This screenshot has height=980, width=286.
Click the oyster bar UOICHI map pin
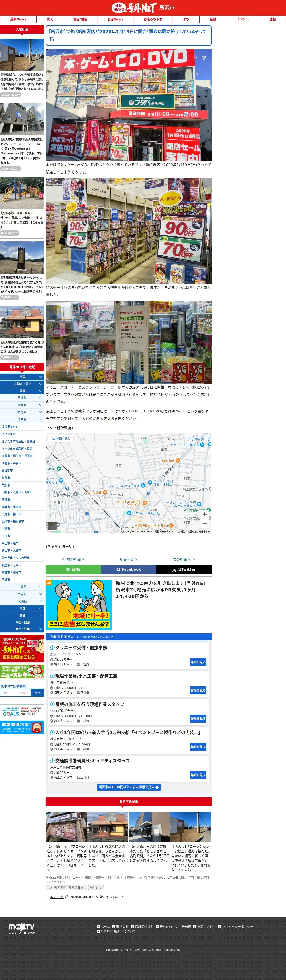click(145, 503)
